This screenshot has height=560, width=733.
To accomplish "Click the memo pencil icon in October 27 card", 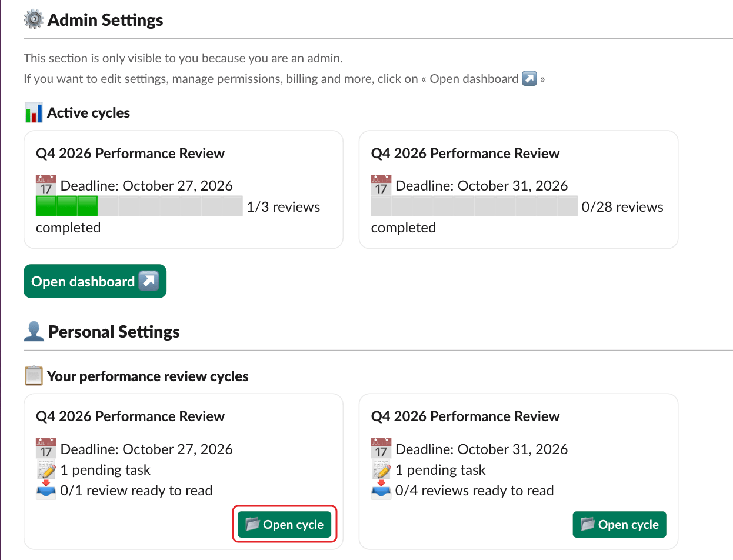I will [x=46, y=470].
